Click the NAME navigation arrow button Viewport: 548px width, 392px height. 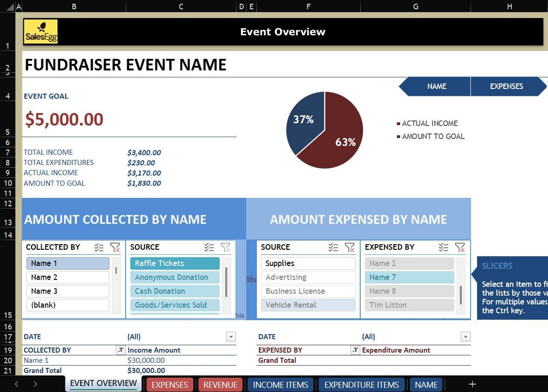[x=436, y=87]
